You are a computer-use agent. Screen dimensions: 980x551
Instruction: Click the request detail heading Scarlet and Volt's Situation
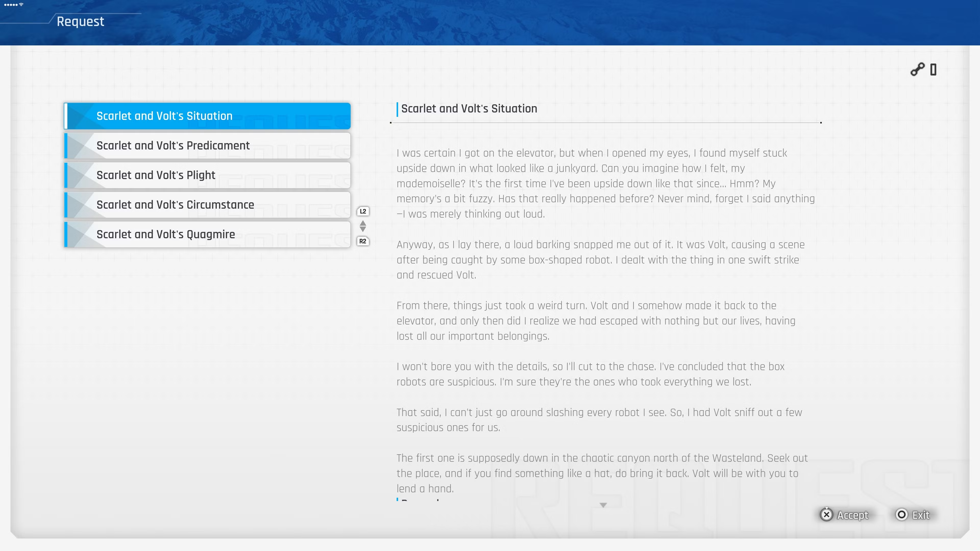[x=469, y=109]
